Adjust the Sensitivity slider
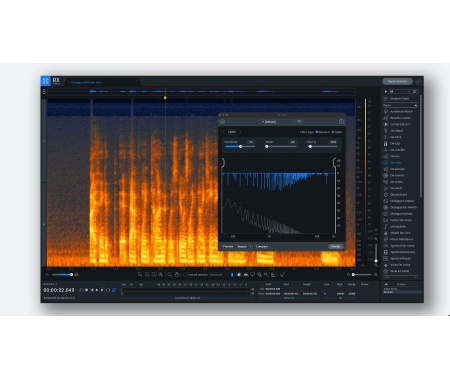The height and width of the screenshot is (380, 450). (x=240, y=147)
